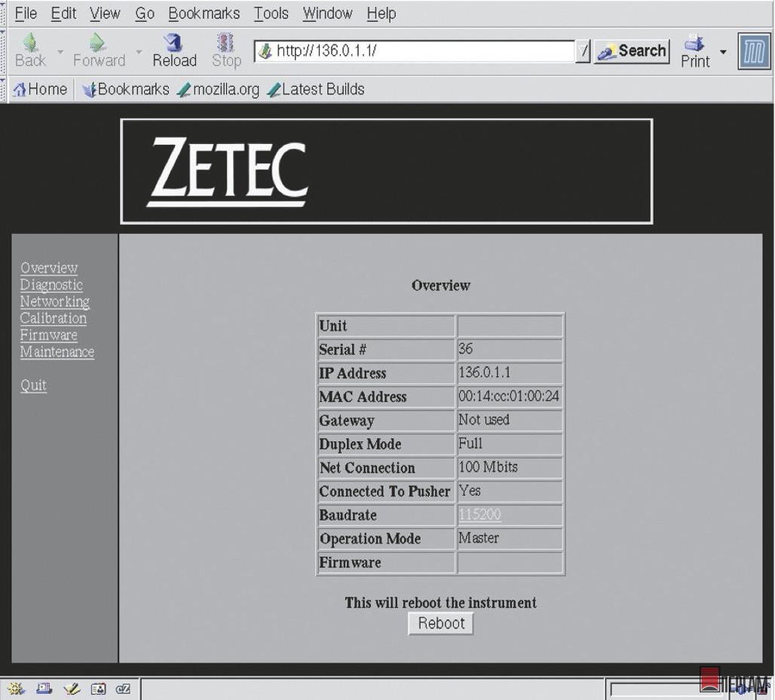Open the Edit menu
Image resolution: width=775 pixels, height=700 pixels.
point(64,14)
